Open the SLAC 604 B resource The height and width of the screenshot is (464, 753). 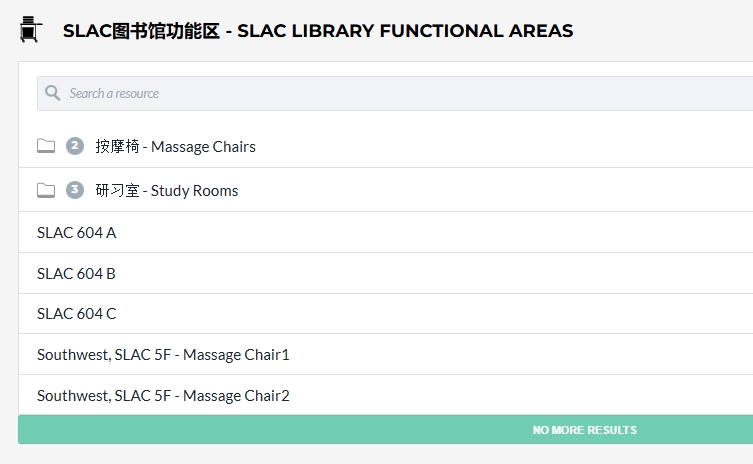(x=386, y=273)
